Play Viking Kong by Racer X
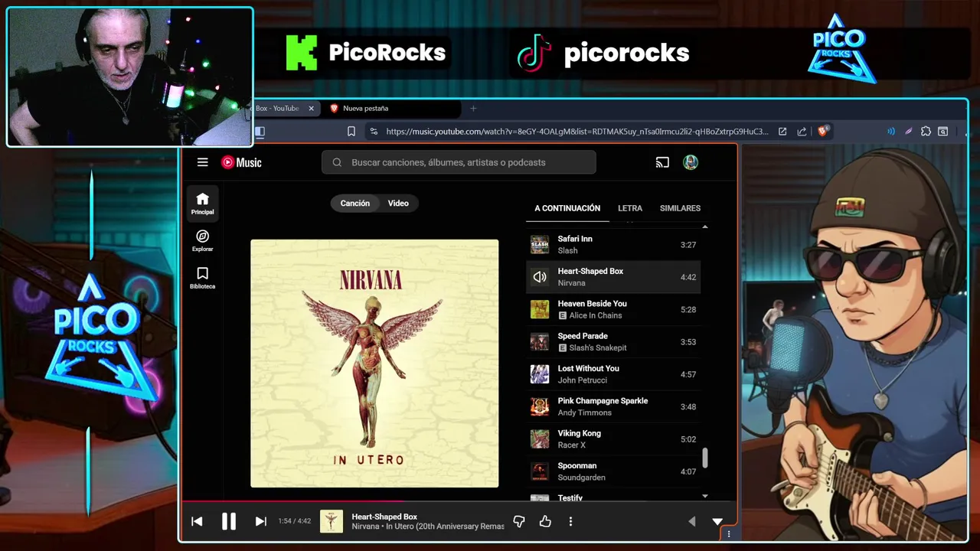This screenshot has width=980, height=551. 613,439
